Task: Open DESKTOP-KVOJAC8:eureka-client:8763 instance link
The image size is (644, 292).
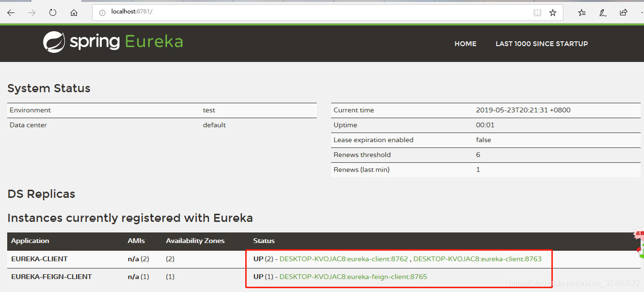Action: 477,259
